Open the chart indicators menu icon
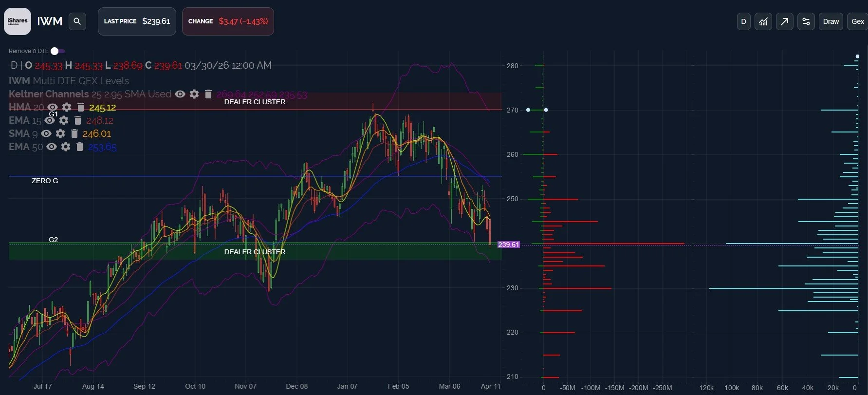This screenshot has height=395, width=868. (x=763, y=21)
